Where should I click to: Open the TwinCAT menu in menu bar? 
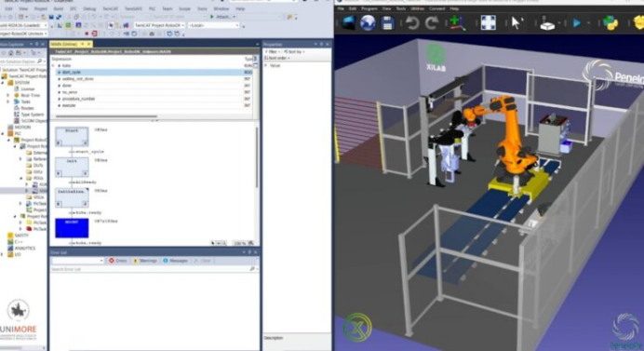(x=110, y=8)
